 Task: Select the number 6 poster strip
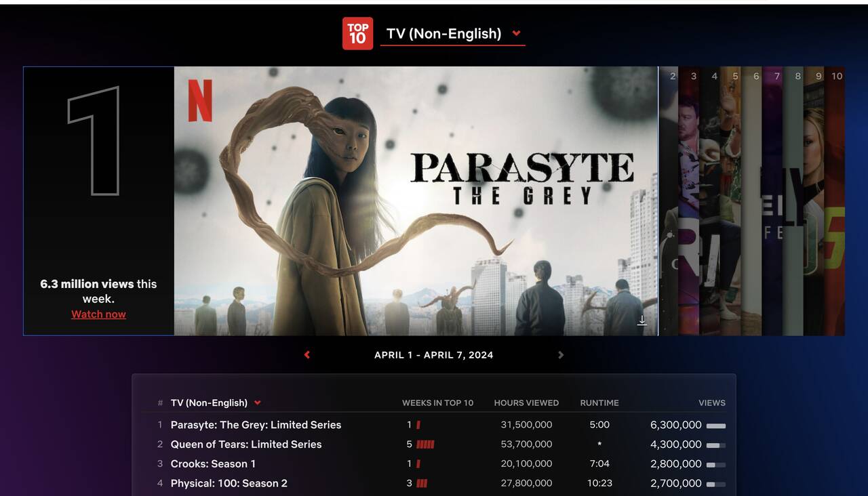click(x=751, y=201)
